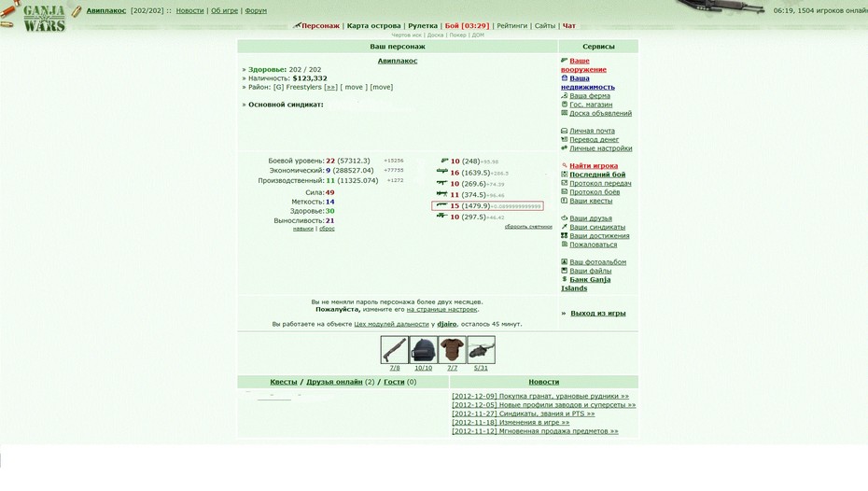The image size is (868, 491).
Task: Open the Чат menu item
Action: click(x=569, y=25)
